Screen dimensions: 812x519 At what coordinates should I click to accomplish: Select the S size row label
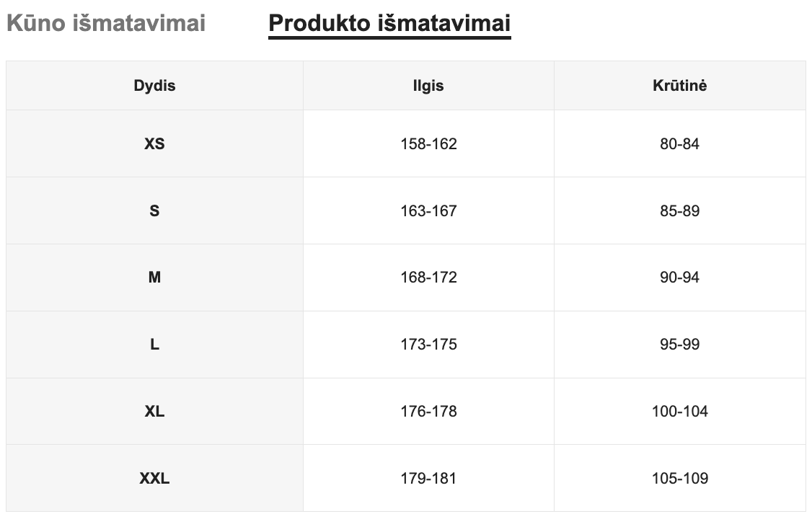pyautogui.click(x=154, y=211)
